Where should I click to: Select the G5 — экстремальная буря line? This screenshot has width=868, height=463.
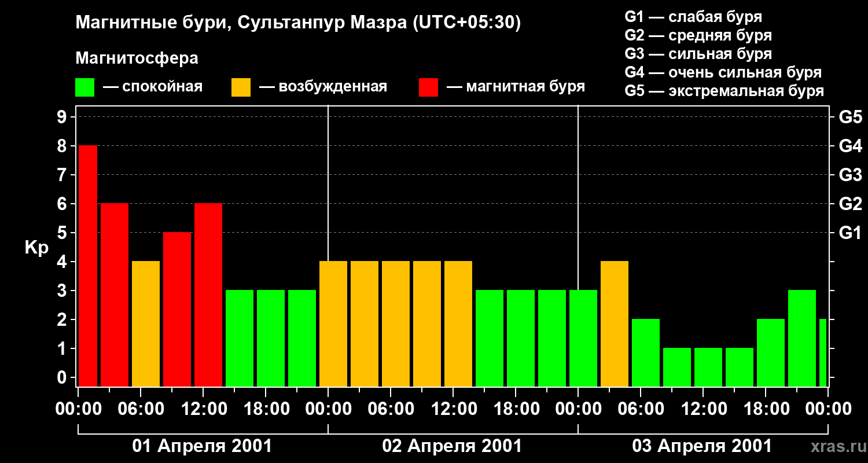click(724, 91)
